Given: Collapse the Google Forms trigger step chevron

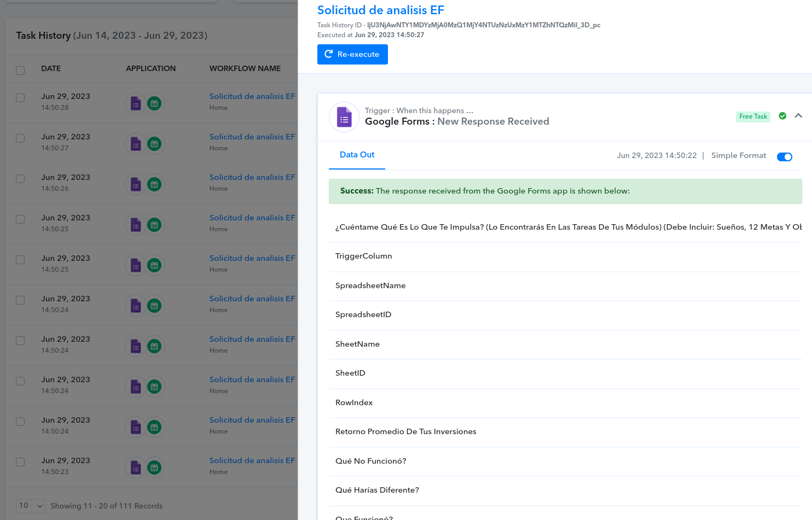Looking at the screenshot, I should click(798, 116).
